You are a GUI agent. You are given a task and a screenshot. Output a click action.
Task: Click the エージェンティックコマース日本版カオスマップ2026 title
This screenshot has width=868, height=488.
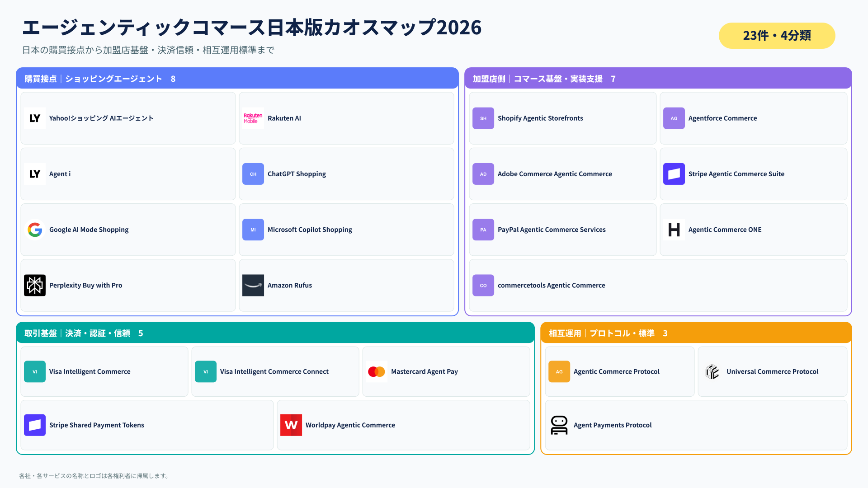252,27
